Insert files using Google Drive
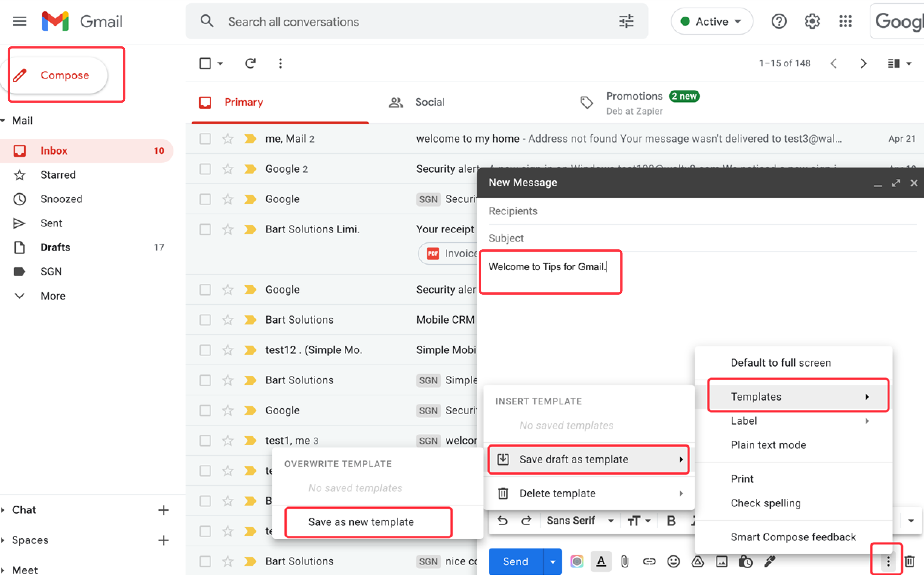The width and height of the screenshot is (924, 575). tap(697, 561)
